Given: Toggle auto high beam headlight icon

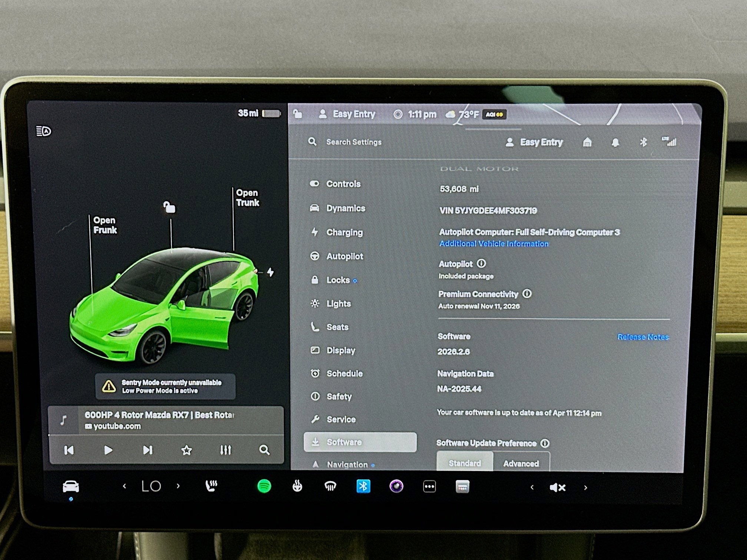Looking at the screenshot, I should [43, 131].
